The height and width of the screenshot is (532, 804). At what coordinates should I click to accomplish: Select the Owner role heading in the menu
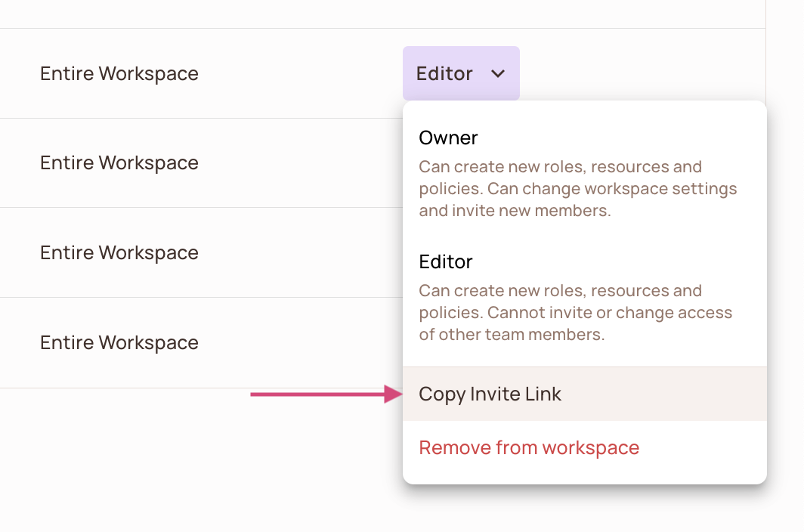pyautogui.click(x=448, y=138)
